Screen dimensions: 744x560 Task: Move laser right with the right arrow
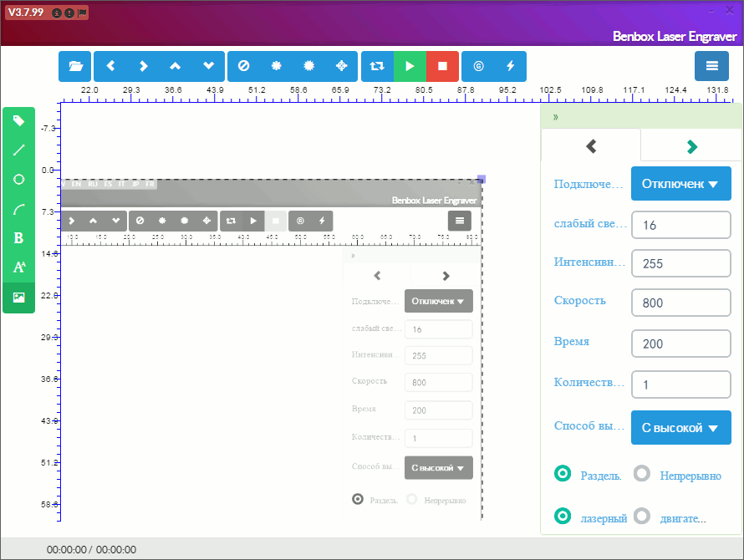click(143, 66)
